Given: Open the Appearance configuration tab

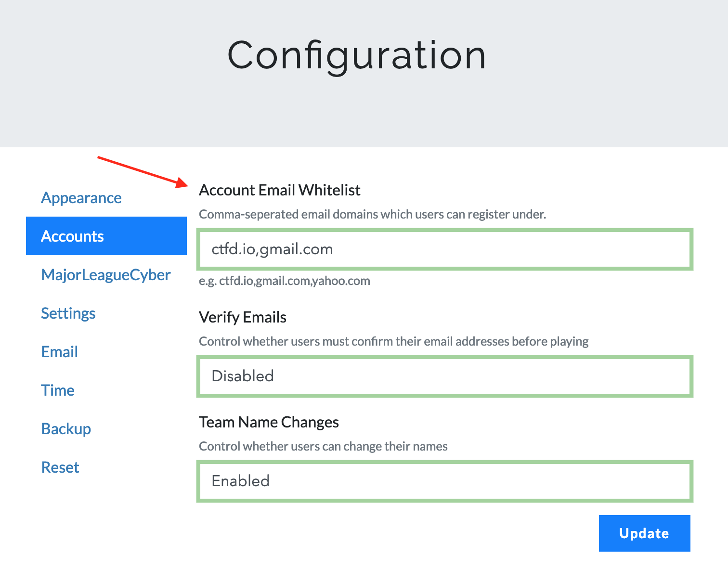Looking at the screenshot, I should point(81,198).
